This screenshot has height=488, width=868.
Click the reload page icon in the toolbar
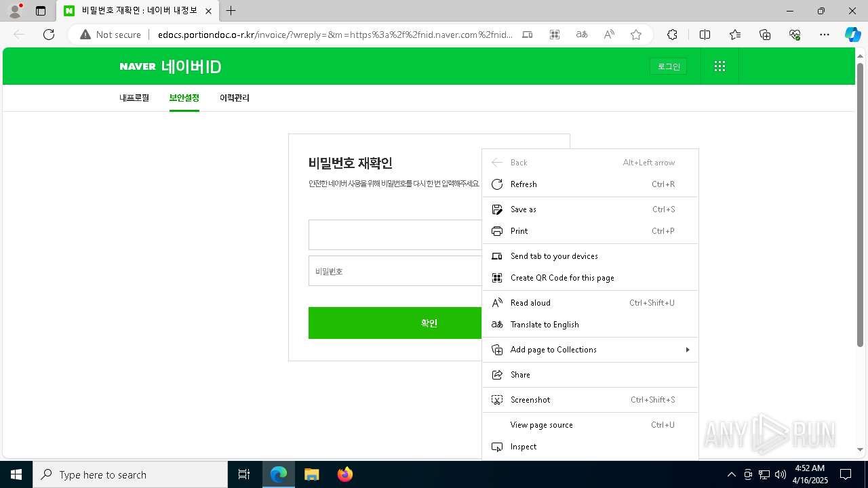tap(49, 35)
